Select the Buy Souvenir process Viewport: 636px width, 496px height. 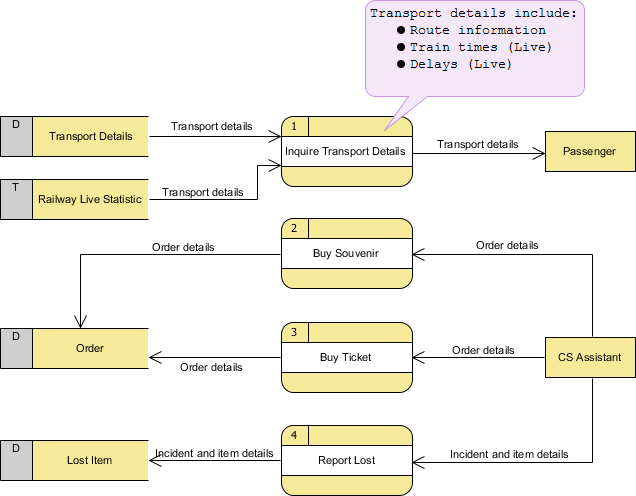[x=346, y=254]
